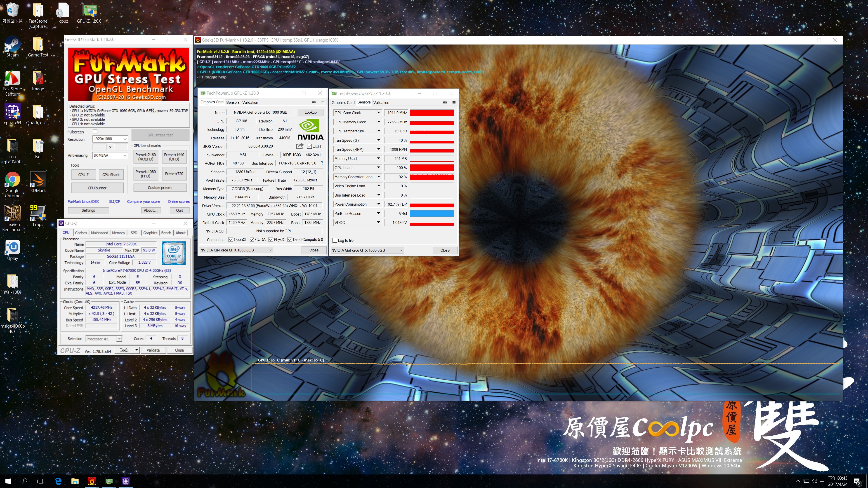Click the custom resolution width input field
The height and width of the screenshot is (488, 868).
pos(99,147)
